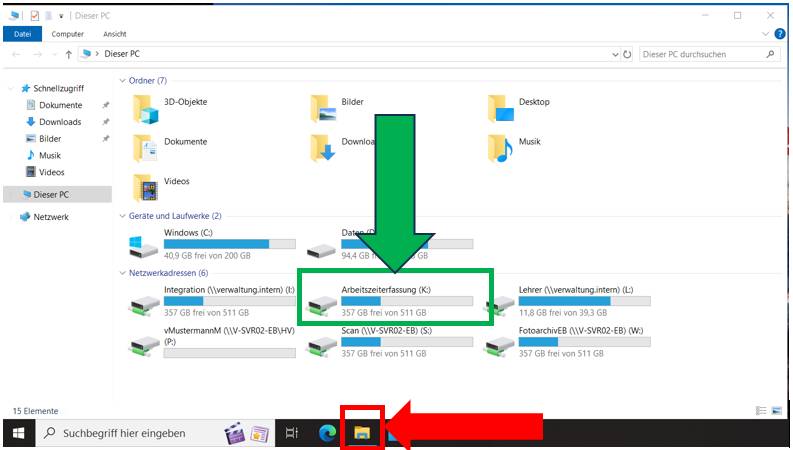Open the Videos folder icon
793x450 pixels.
(147, 187)
